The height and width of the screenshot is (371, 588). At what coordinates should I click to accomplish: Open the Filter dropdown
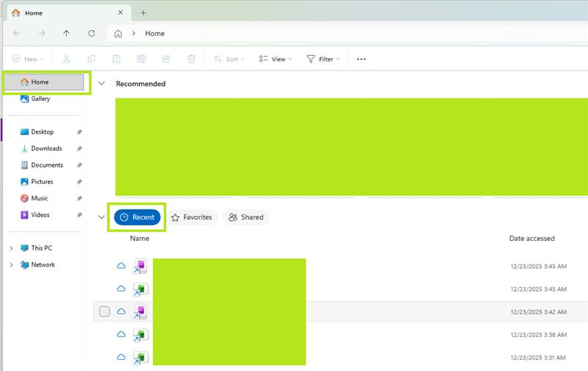tap(323, 59)
